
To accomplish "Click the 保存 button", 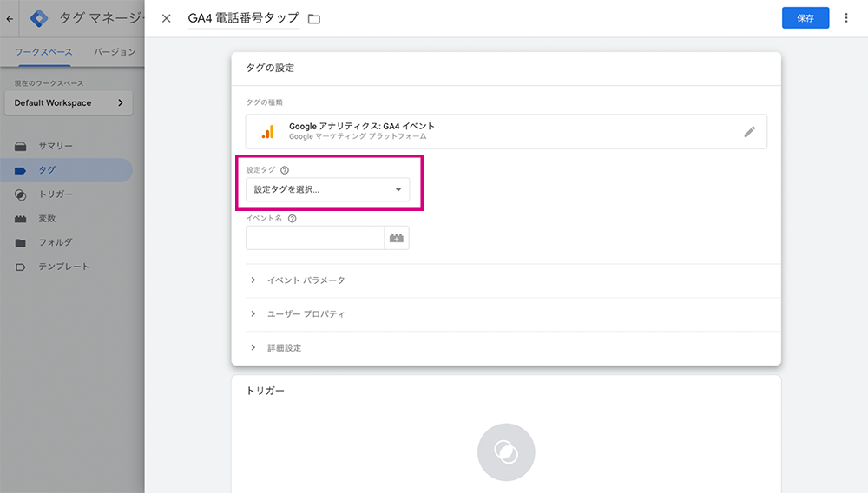I will (806, 18).
